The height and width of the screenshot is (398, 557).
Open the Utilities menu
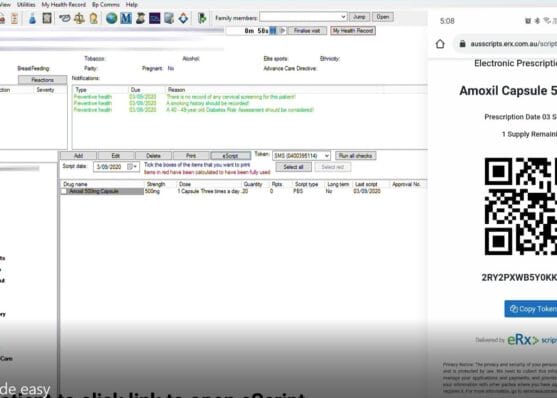pos(26,5)
